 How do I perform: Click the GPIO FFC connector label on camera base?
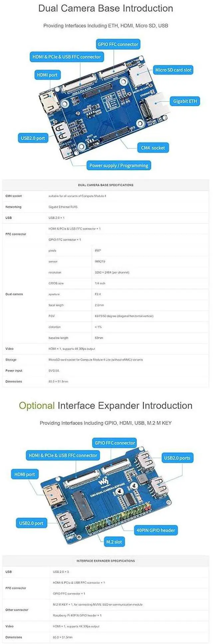pos(118,44)
